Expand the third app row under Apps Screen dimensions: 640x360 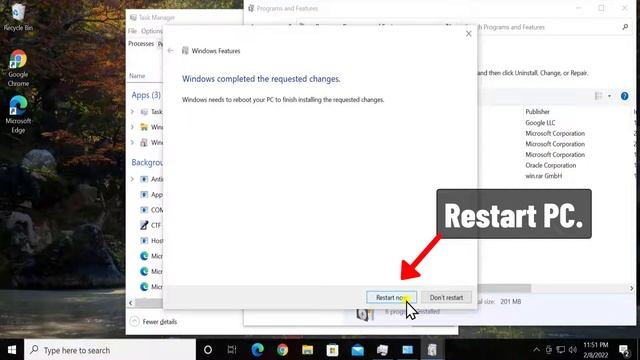[132, 142]
